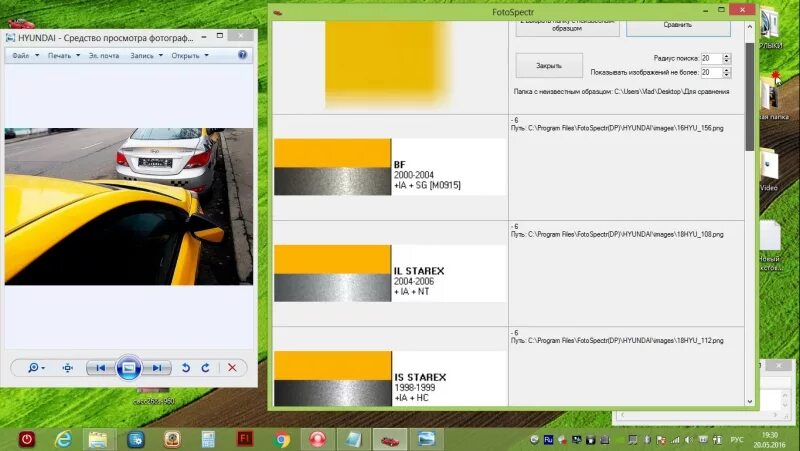Increase the max shown images value
Screen dimensions: 800x451
pyautogui.click(x=727, y=70)
